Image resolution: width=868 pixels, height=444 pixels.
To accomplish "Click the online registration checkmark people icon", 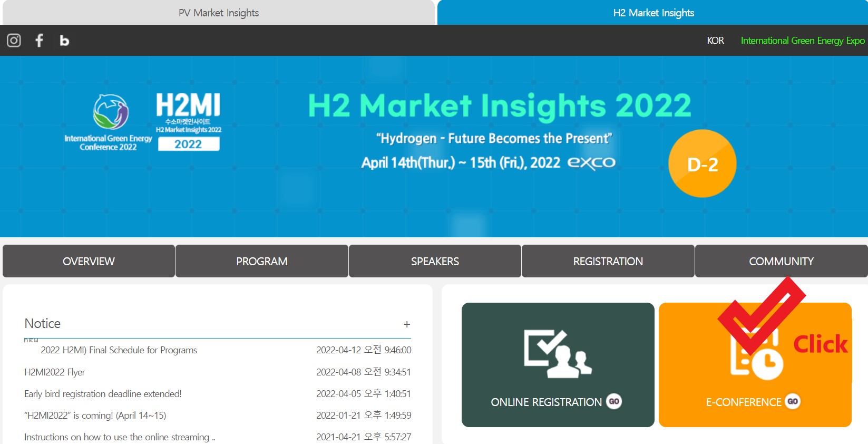I will coord(558,353).
